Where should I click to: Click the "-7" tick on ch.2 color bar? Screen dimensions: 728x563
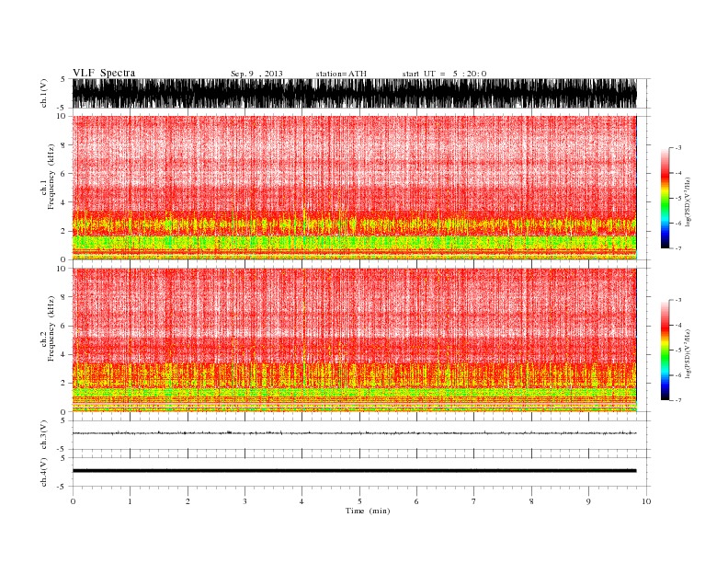point(677,400)
